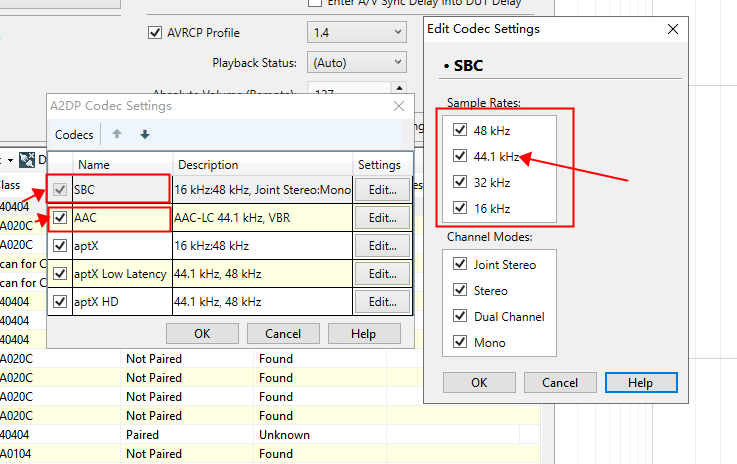Viewport: 737px width, 464px height.
Task: Toggle the aptX Low Latency checkbox
Action: 60,274
